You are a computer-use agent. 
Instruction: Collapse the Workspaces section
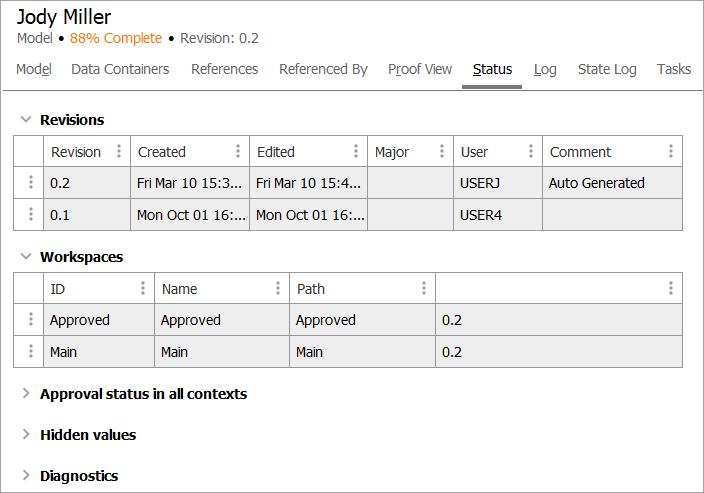point(26,257)
